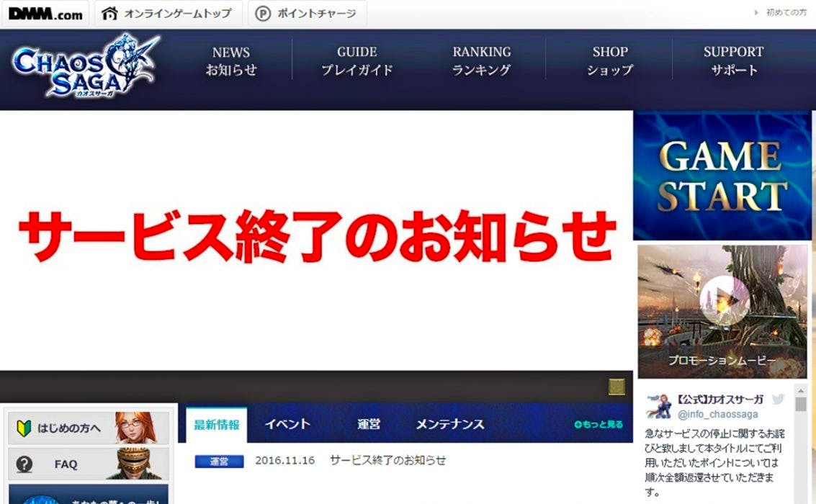Select the 最新情報 tab
Image resolution: width=816 pixels, height=504 pixels.
pyautogui.click(x=217, y=424)
